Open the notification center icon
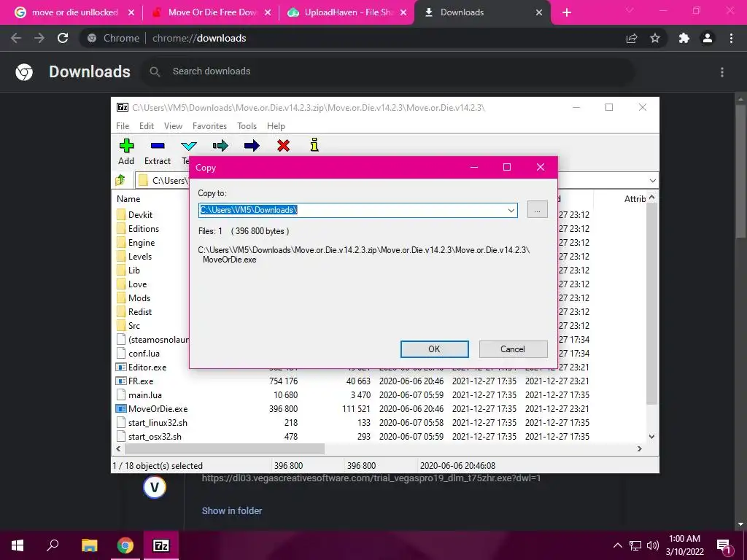This screenshot has height=560, width=747. [x=724, y=545]
